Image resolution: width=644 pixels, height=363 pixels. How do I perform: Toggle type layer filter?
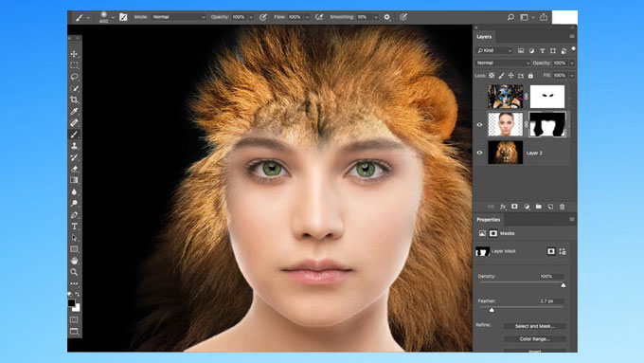click(x=542, y=50)
